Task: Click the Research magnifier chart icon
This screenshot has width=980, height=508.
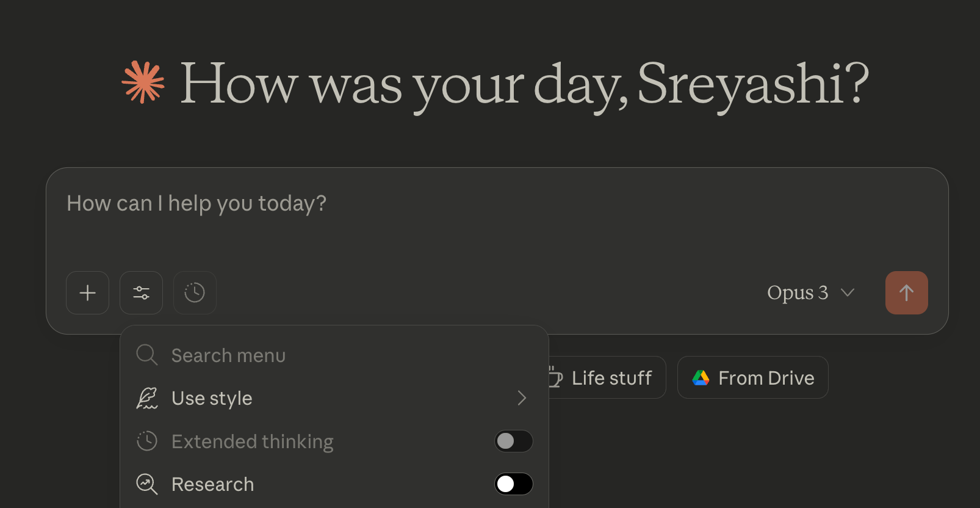Action: [146, 484]
